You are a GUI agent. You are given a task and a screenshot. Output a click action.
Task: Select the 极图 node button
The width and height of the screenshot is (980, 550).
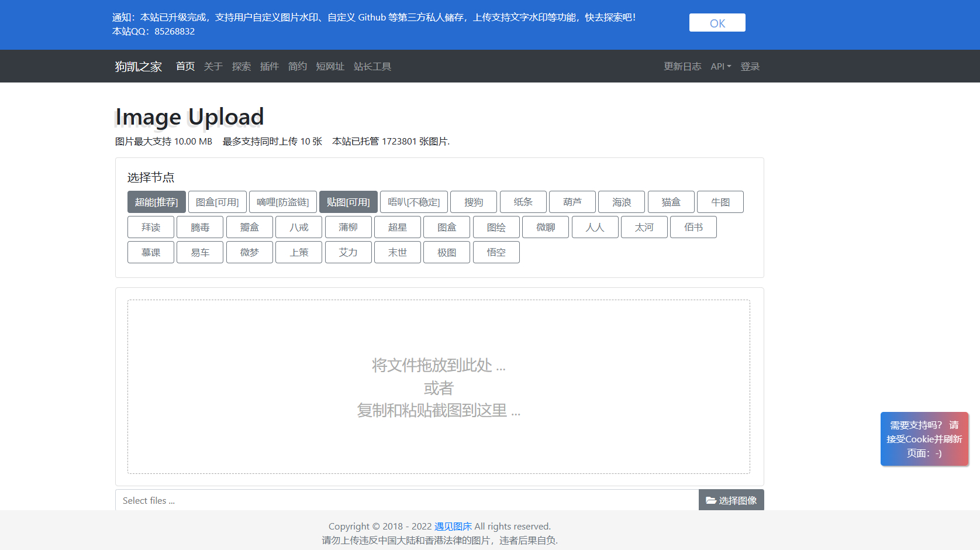(x=447, y=252)
